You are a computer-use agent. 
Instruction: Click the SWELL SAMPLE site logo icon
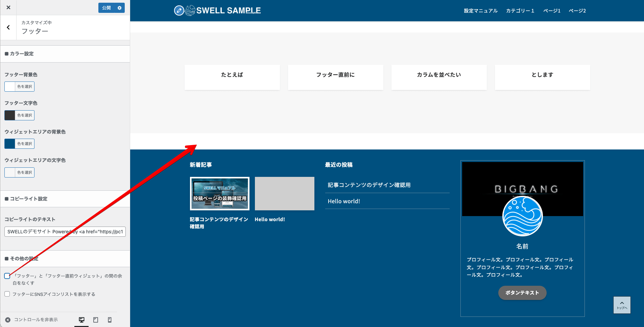click(179, 10)
